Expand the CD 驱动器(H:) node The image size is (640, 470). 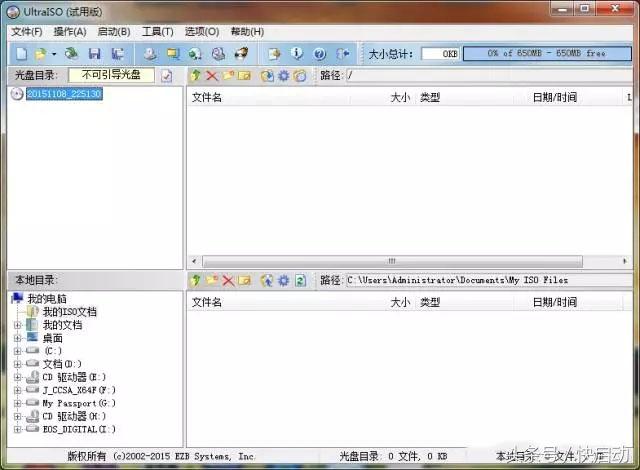17,416
